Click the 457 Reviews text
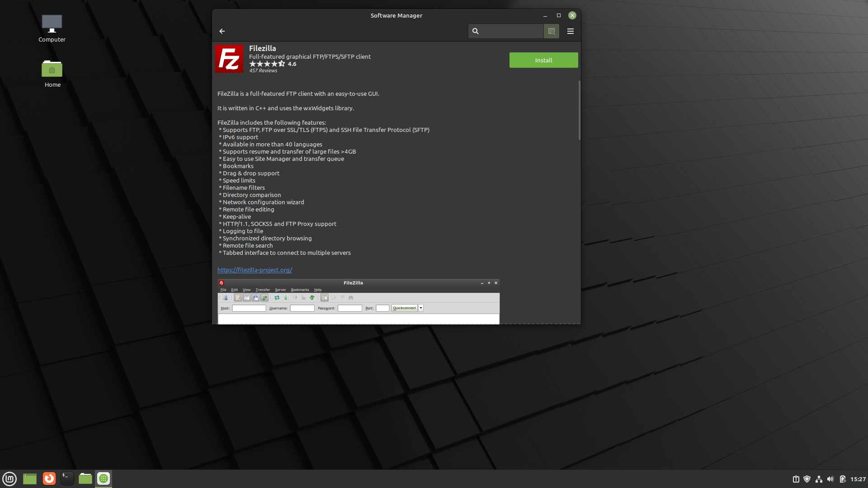 click(x=263, y=71)
